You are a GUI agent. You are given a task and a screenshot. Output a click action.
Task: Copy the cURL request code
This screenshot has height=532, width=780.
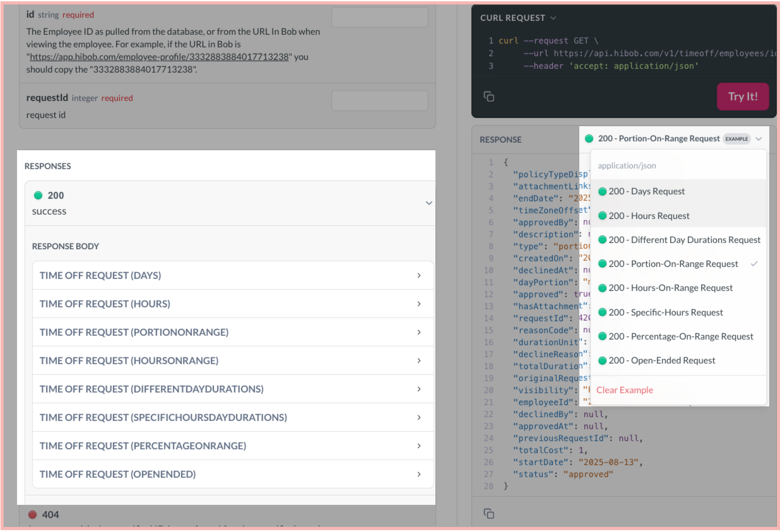click(489, 97)
